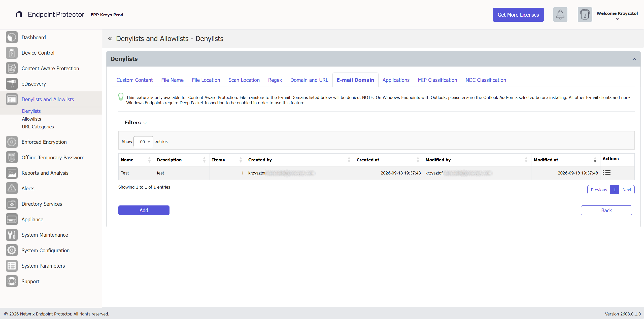
Task: Open the Device Control icon
Action: [12, 53]
